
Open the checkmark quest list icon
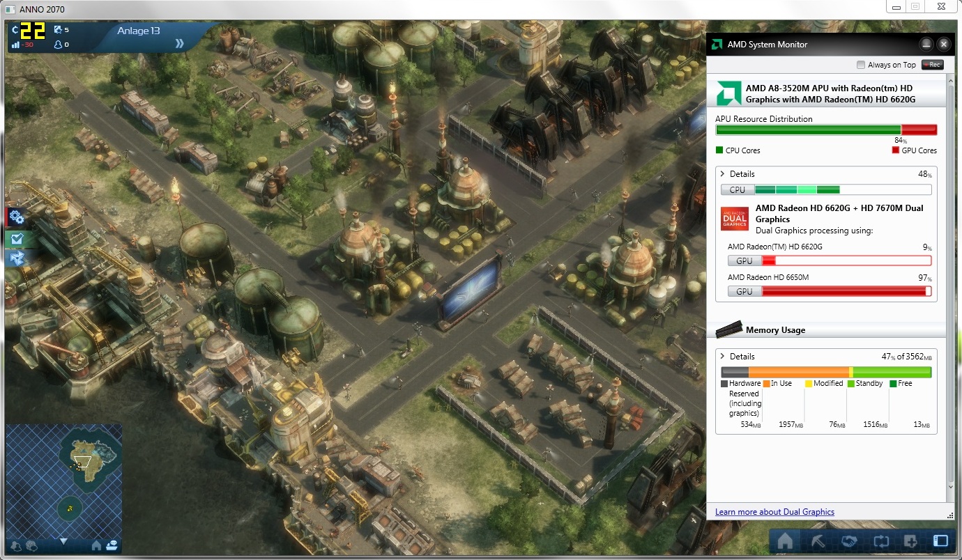(x=17, y=239)
